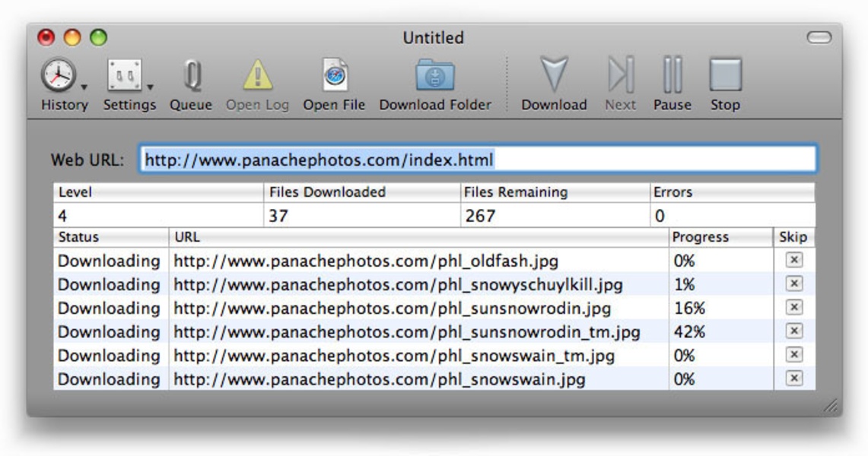Click the Files Remaining value 267
The height and width of the screenshot is (456, 868).
pyautogui.click(x=480, y=216)
